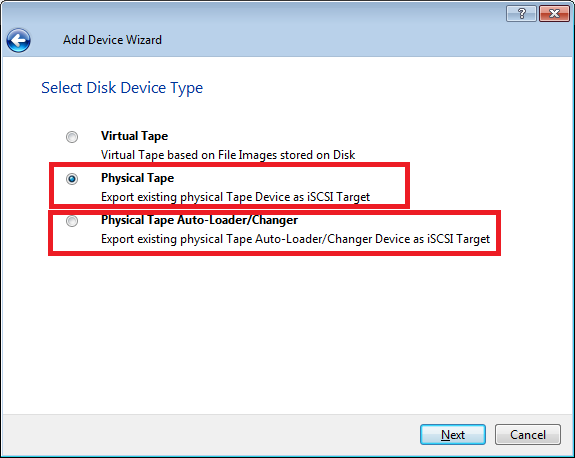Click the Add Device Wizard title text
575x458 pixels.
(112, 40)
